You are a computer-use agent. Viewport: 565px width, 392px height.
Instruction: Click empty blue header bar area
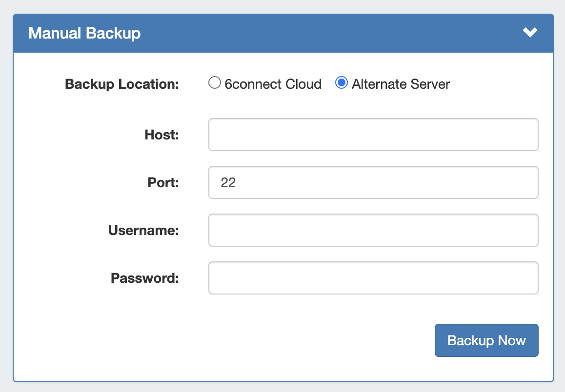(x=317, y=33)
